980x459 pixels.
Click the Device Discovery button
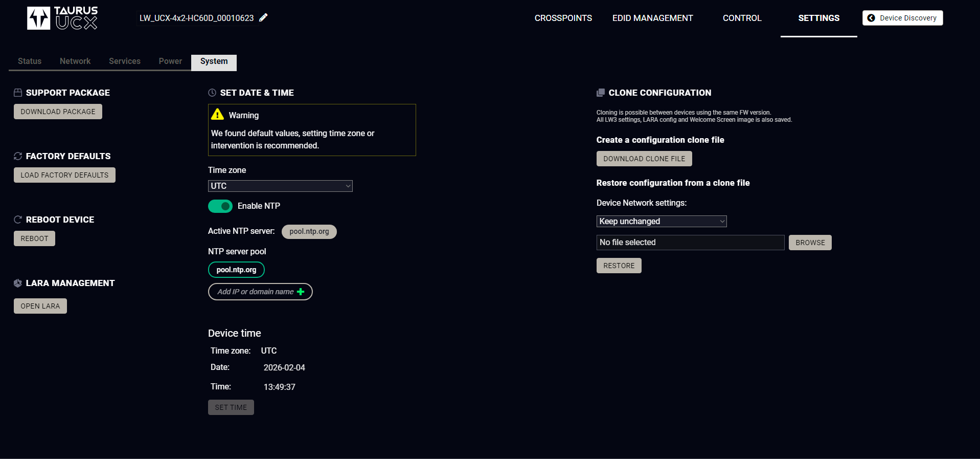[x=903, y=18]
